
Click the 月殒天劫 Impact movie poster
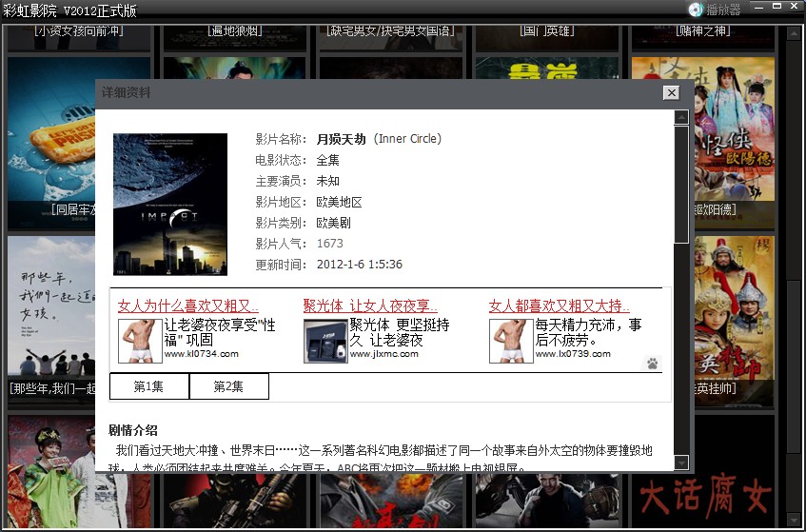(x=170, y=204)
